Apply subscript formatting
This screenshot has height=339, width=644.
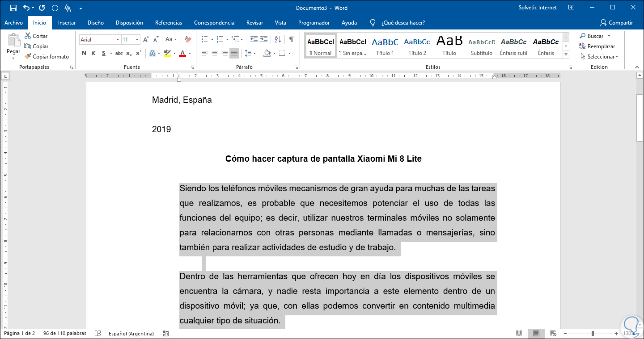click(x=129, y=53)
